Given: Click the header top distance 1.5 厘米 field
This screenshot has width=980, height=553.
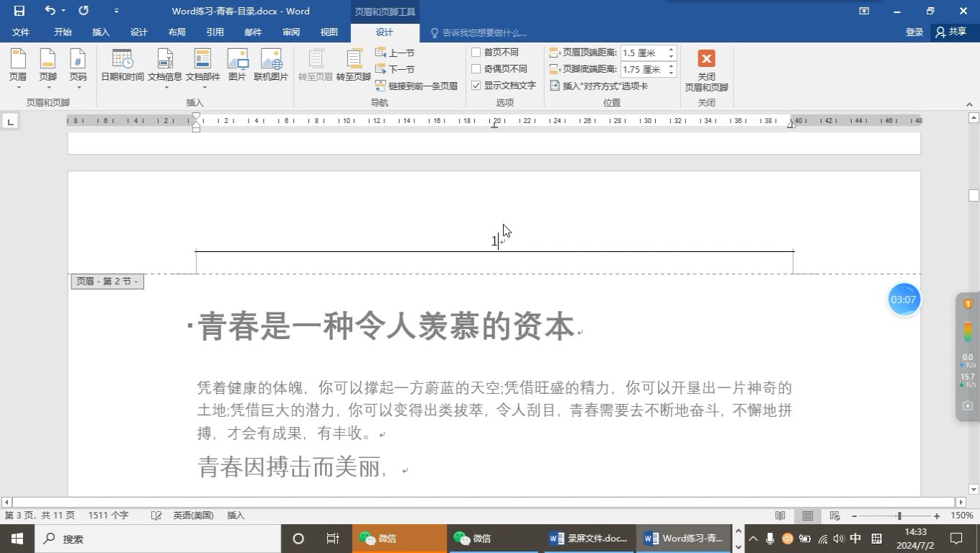Looking at the screenshot, I should click(643, 53).
